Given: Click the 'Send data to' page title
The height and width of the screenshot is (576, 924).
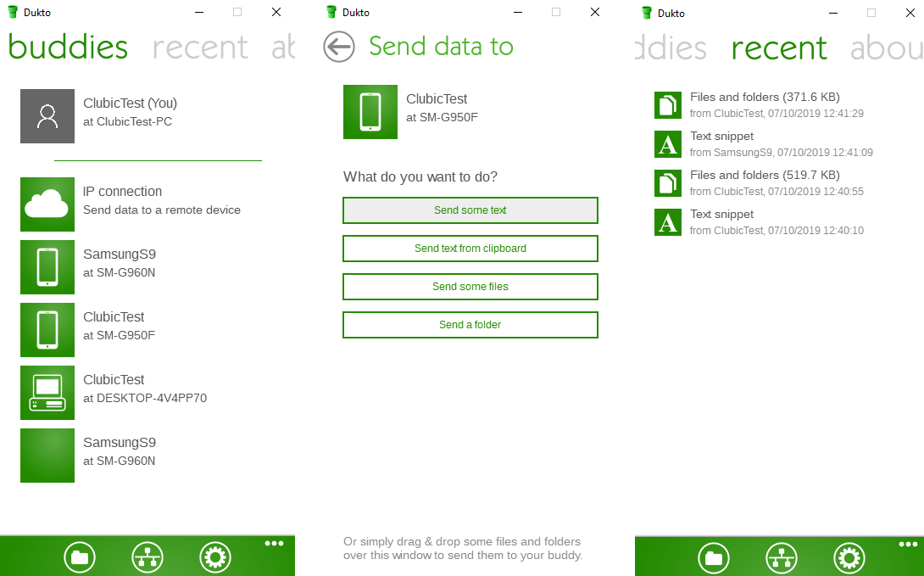Looking at the screenshot, I should tap(442, 47).
